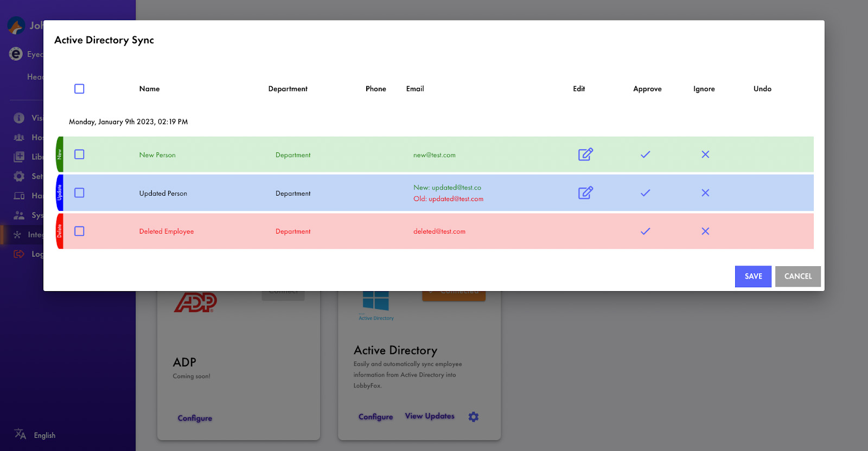Click the Old: updated@test.com email text
This screenshot has height=451, width=868.
pos(448,199)
